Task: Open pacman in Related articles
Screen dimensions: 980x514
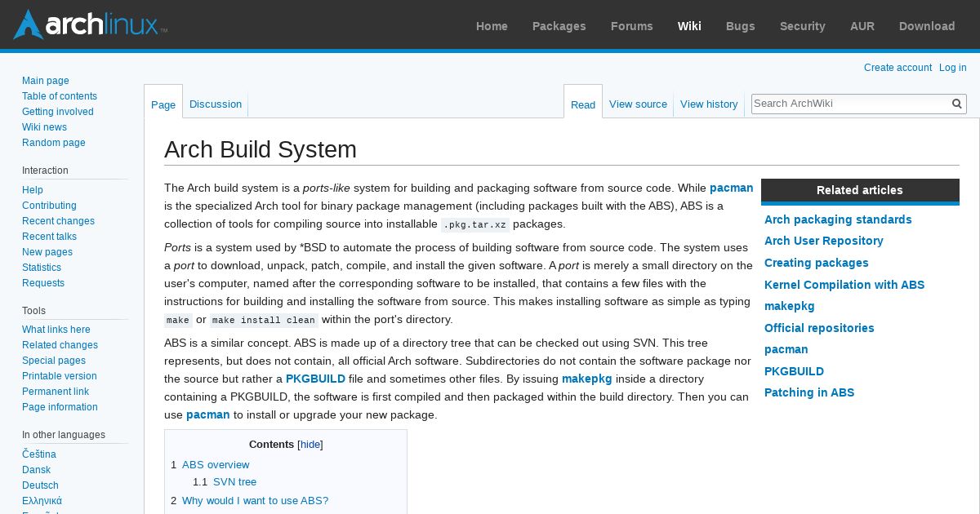Action: 786,349
